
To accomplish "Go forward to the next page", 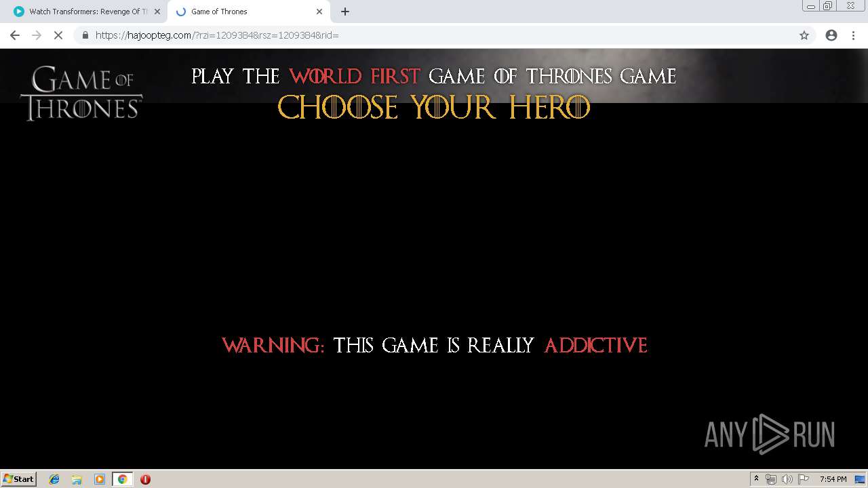I will [37, 35].
